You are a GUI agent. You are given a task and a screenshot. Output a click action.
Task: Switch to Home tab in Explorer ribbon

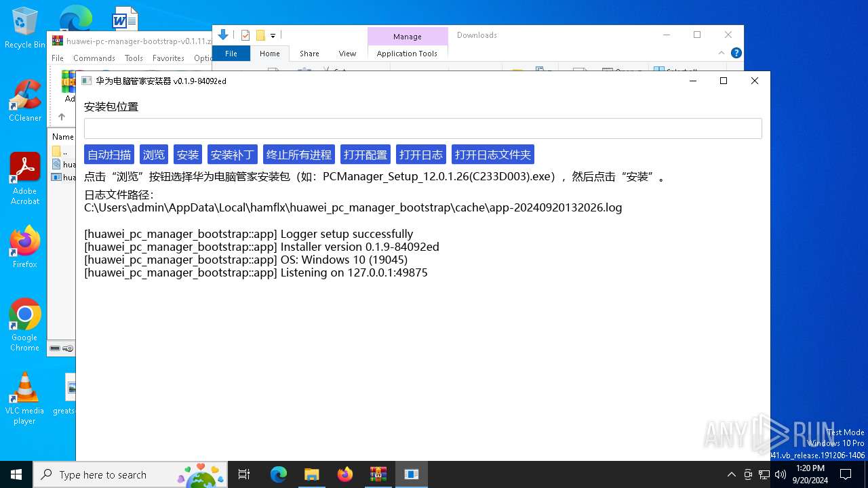tap(270, 54)
